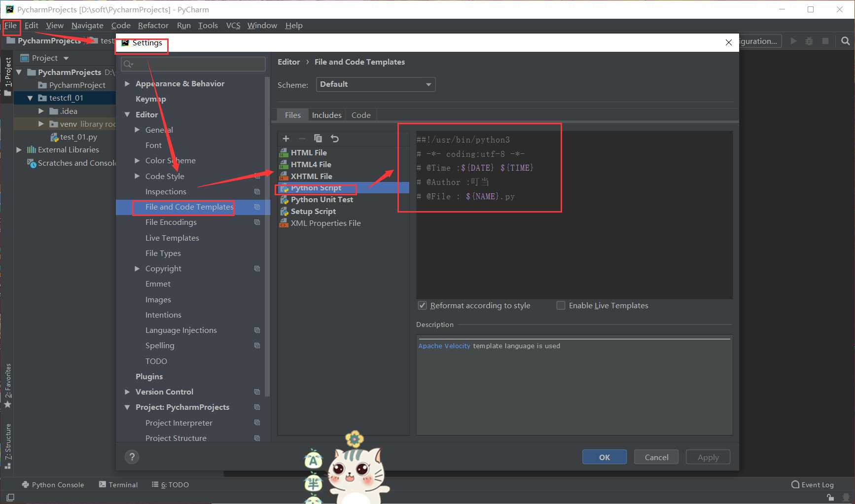Focus the settings search field
This screenshot has height=504, width=855.
pos(193,64)
